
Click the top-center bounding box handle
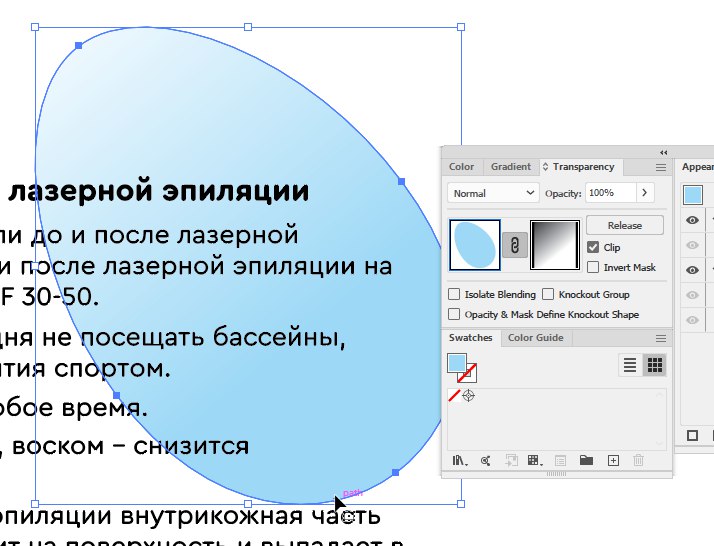pos(248,27)
